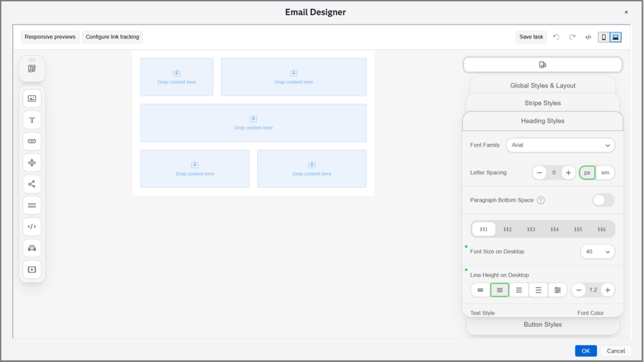Decrease line height with minus
The width and height of the screenshot is (644, 362).
pos(579,290)
